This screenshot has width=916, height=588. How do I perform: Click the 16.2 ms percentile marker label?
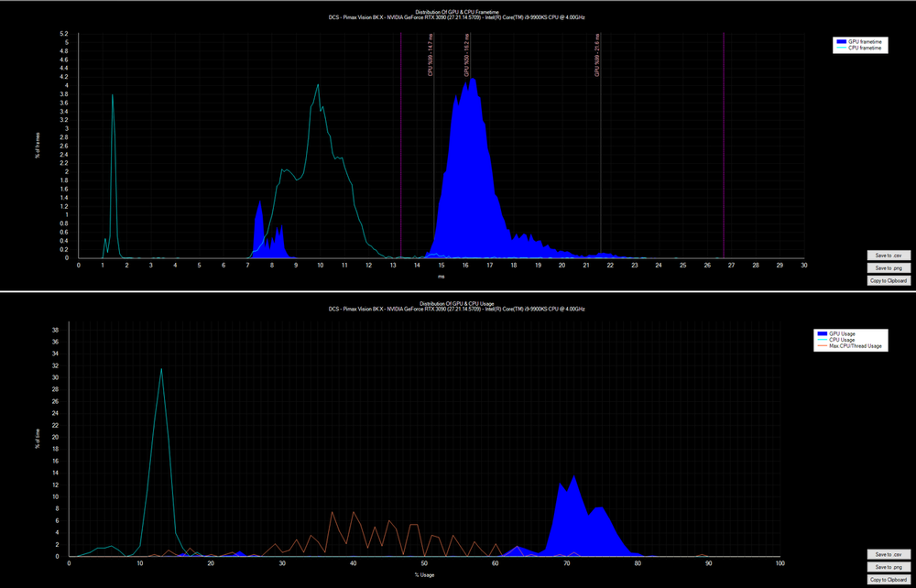point(467,56)
